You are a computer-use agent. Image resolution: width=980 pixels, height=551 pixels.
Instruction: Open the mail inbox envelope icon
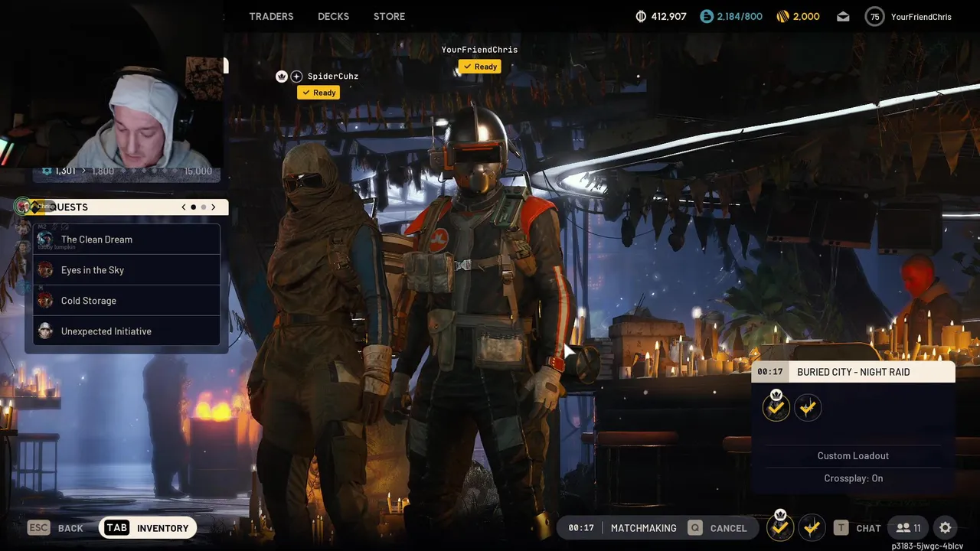(843, 16)
